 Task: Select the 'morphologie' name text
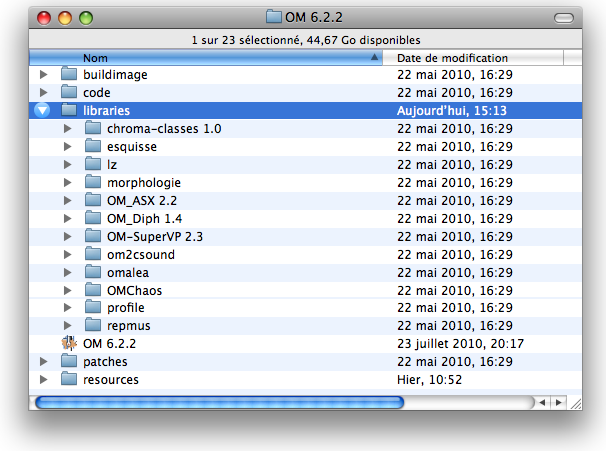click(x=144, y=182)
